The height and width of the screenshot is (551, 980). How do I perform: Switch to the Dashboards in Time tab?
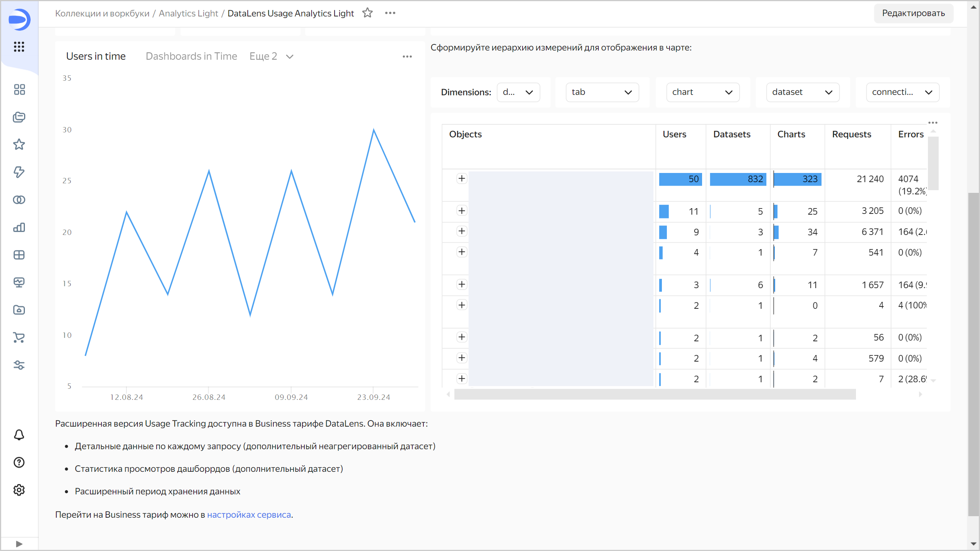(x=191, y=56)
